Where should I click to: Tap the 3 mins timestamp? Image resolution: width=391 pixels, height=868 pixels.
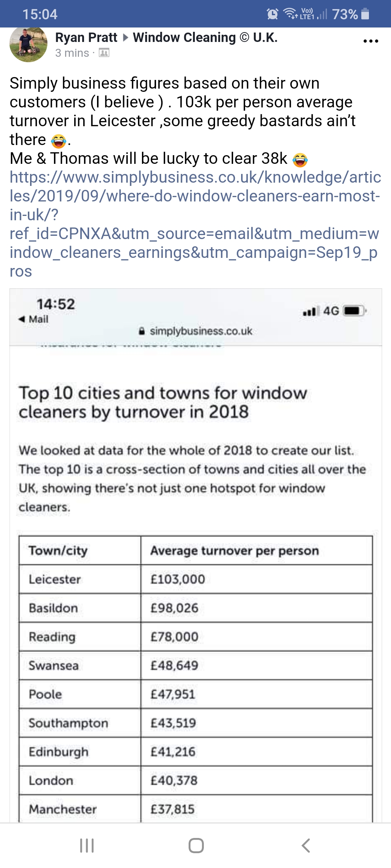click(x=72, y=53)
